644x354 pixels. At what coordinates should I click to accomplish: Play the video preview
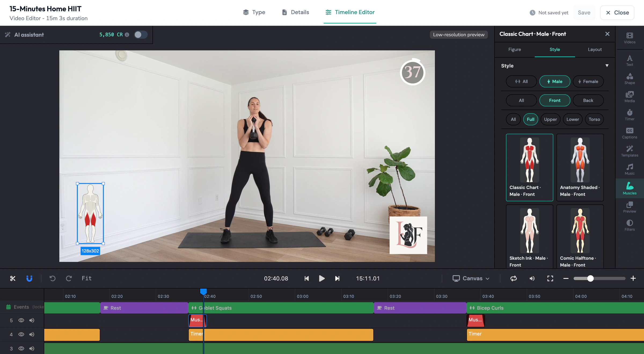click(x=322, y=278)
